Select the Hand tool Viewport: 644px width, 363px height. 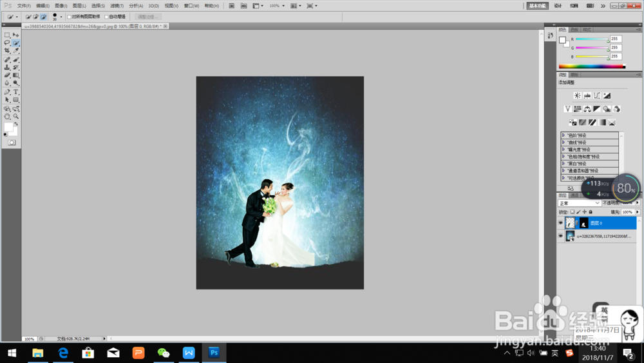7,117
